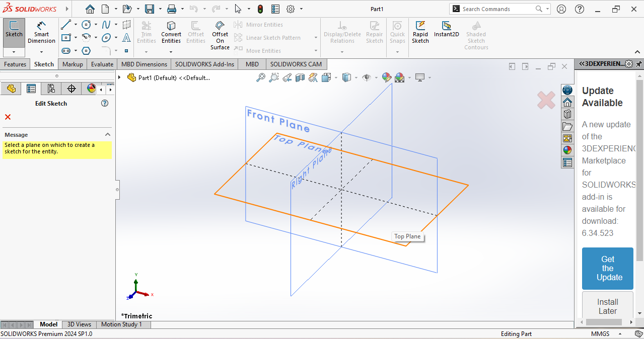The image size is (644, 339).
Task: Click the viewport cancel sketch X
Action: [x=546, y=100]
